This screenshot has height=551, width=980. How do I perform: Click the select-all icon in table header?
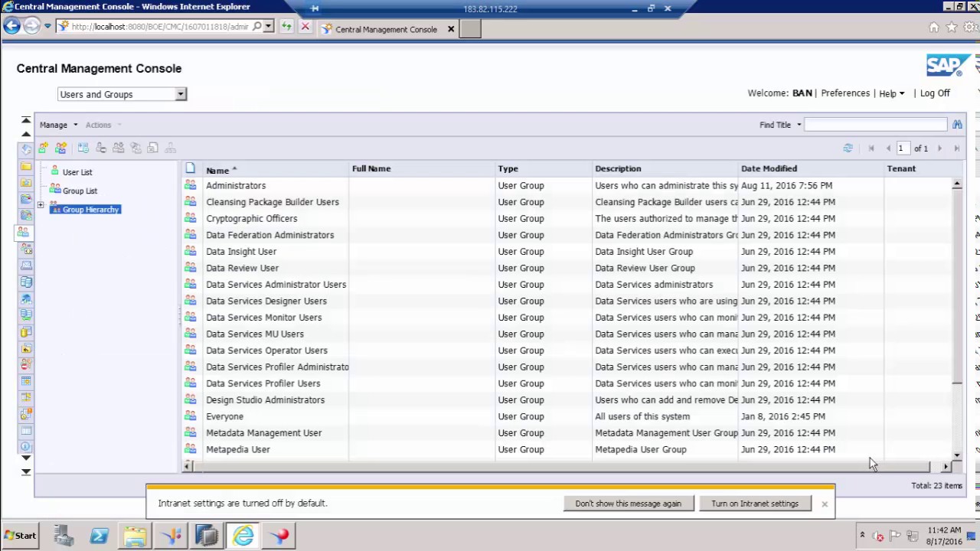[x=190, y=168]
